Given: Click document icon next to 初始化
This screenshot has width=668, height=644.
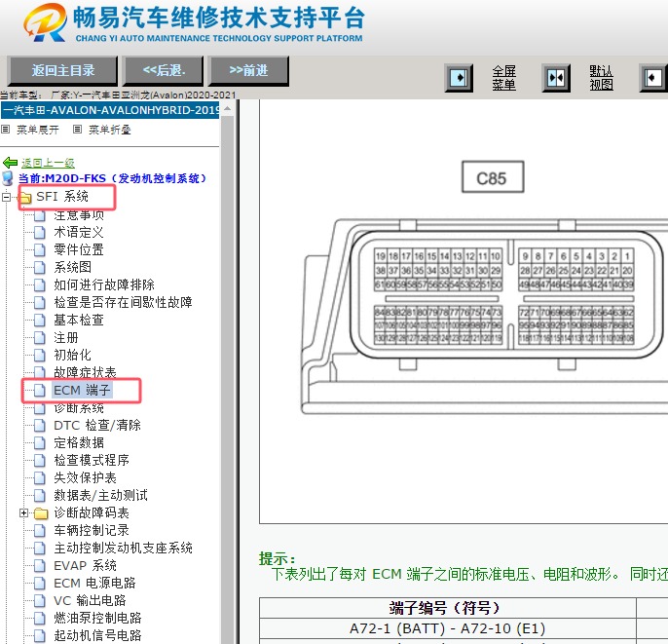Looking at the screenshot, I should point(40,355).
